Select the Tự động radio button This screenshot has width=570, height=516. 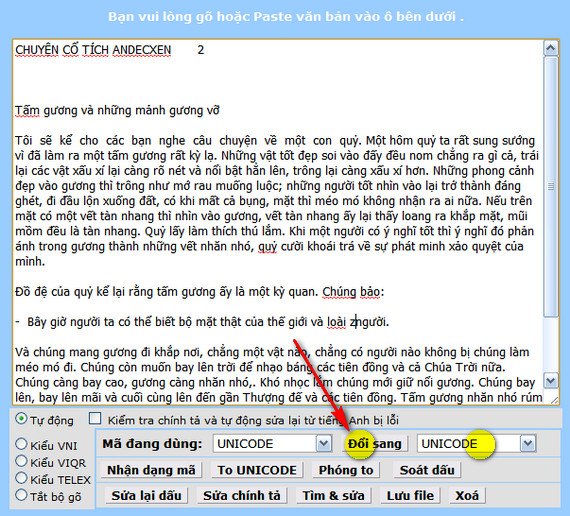pos(21,419)
